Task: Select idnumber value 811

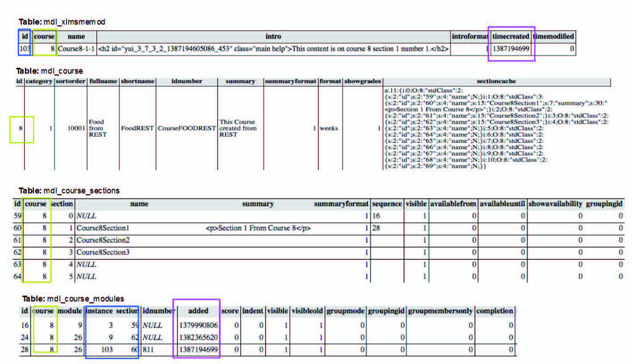Action: (x=148, y=350)
